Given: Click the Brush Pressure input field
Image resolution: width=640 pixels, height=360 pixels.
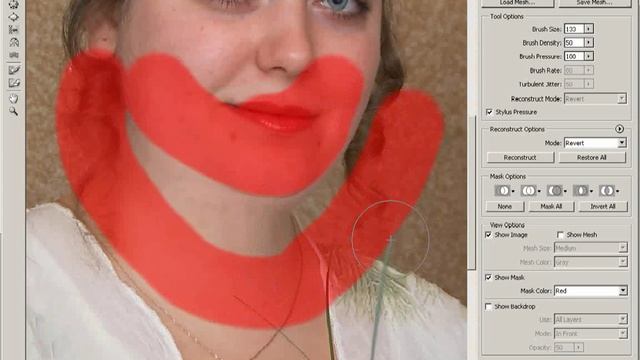Looking at the screenshot, I should click(x=574, y=56).
